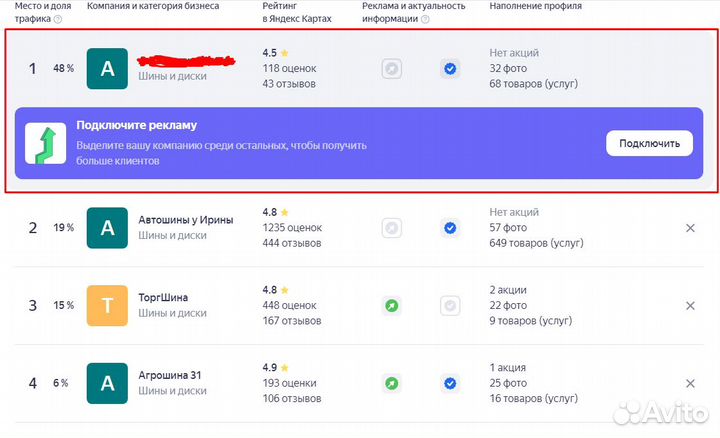Viewport: 720px width, 438px height.
Task: Click help icon next to "трафика" header
Action: (57, 19)
